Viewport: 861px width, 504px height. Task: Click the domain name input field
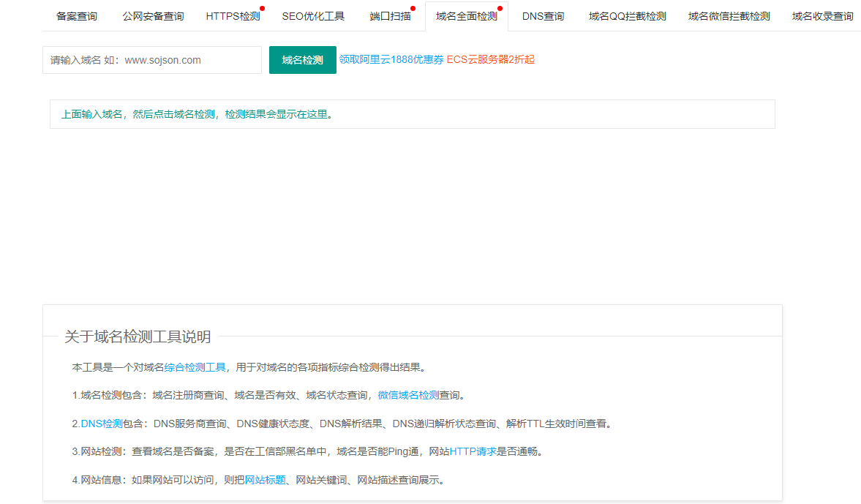click(x=152, y=60)
